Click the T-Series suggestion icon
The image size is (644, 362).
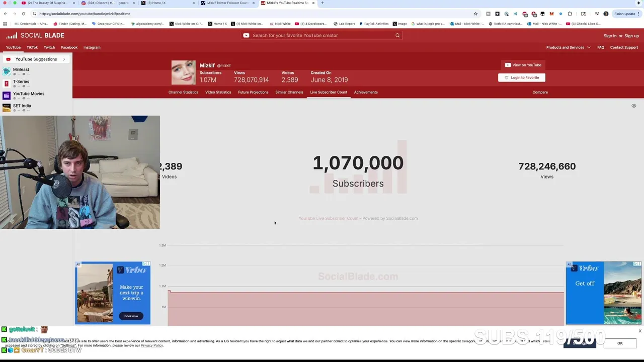(7, 83)
